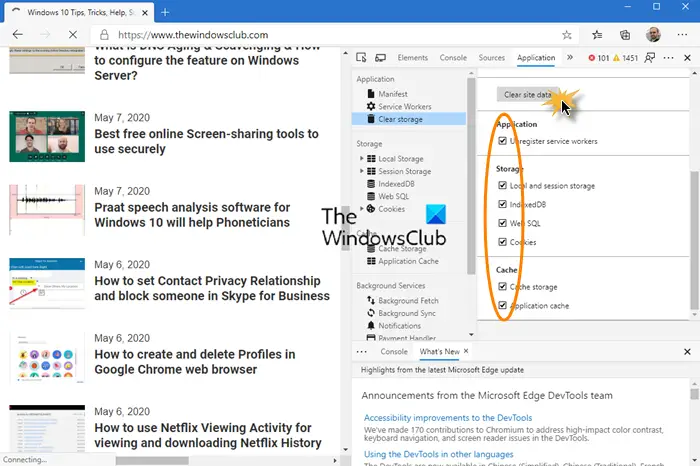Open Manifest in Application sidebar
The height and width of the screenshot is (466, 700).
point(392,94)
